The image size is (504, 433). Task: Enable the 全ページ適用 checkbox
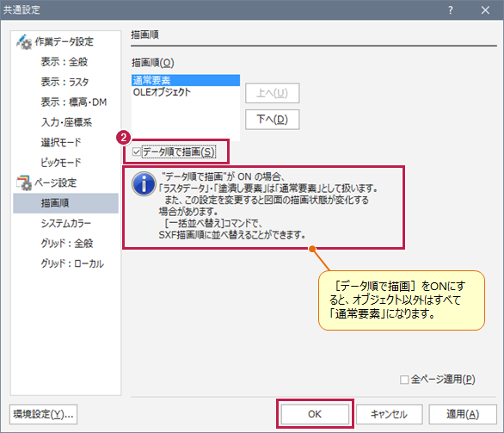point(404,380)
